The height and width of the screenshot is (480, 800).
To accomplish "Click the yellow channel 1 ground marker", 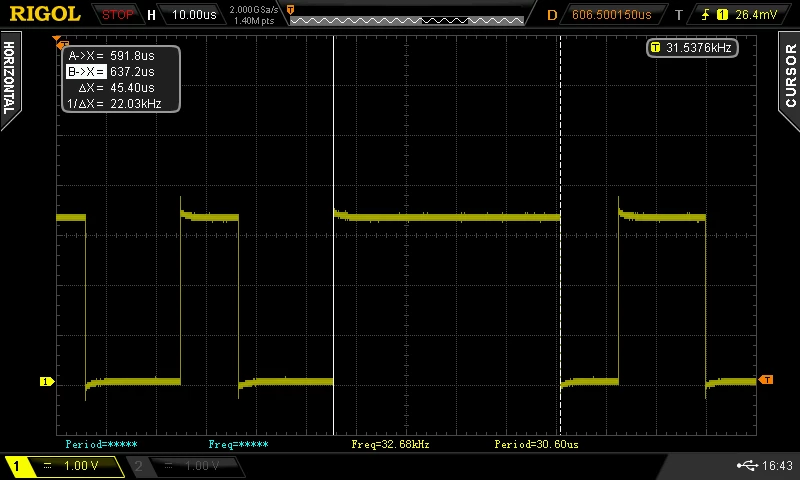I will click(x=47, y=382).
